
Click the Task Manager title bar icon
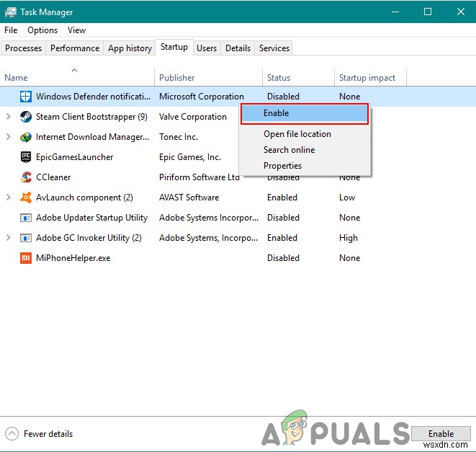pos(11,12)
